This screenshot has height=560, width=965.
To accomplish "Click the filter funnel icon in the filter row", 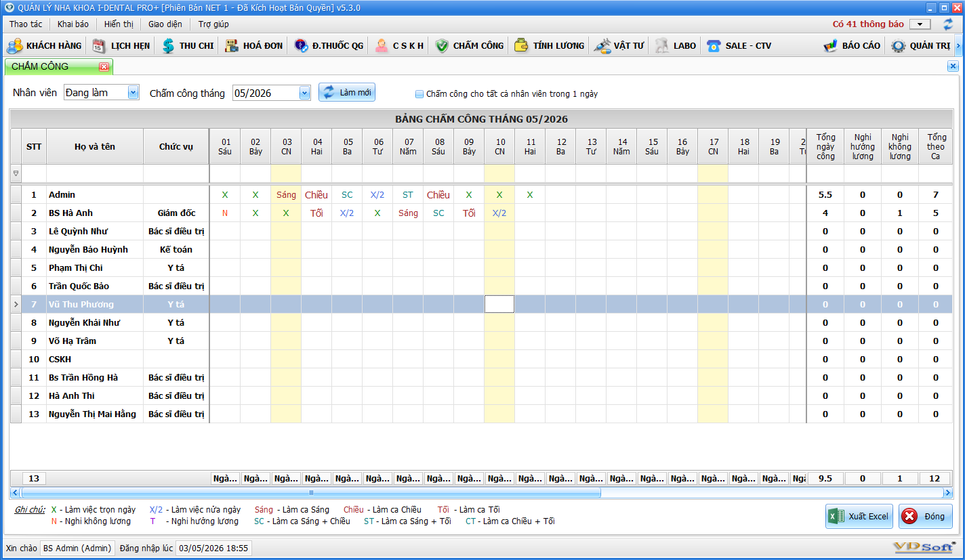I will pyautogui.click(x=16, y=173).
